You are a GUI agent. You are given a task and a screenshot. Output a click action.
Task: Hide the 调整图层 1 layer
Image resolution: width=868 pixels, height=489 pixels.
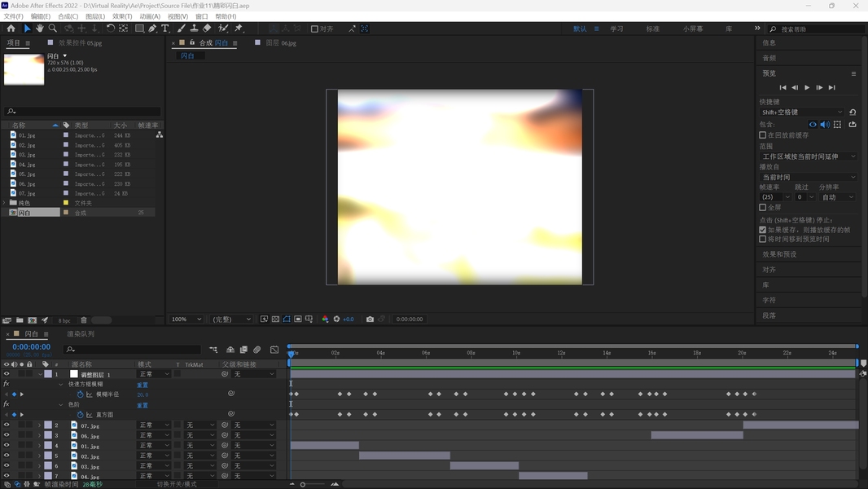point(7,374)
